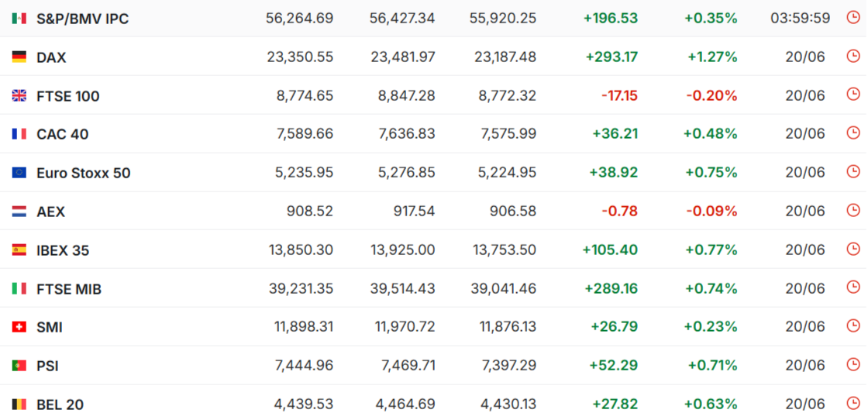This screenshot has height=420, width=868.
Task: Open the Euro Stoxx 50 link
Action: click(x=84, y=174)
